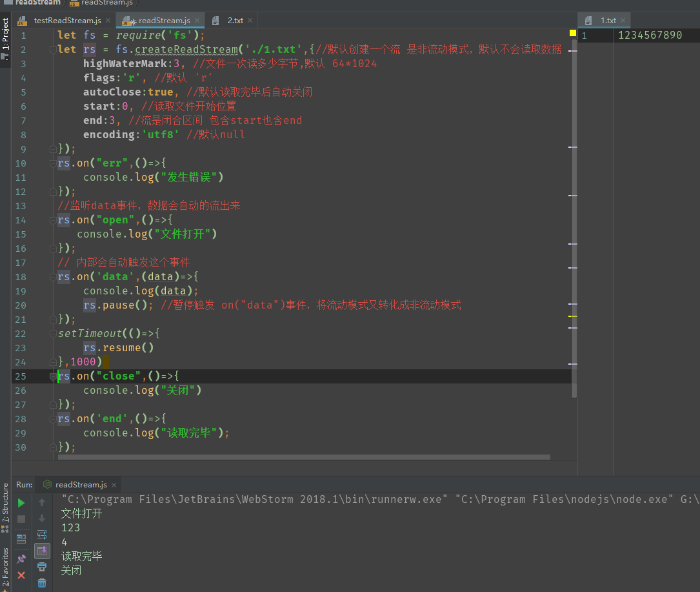This screenshot has height=592, width=700.
Task: Click the restore layout icon in Run panel
Action: [x=21, y=539]
